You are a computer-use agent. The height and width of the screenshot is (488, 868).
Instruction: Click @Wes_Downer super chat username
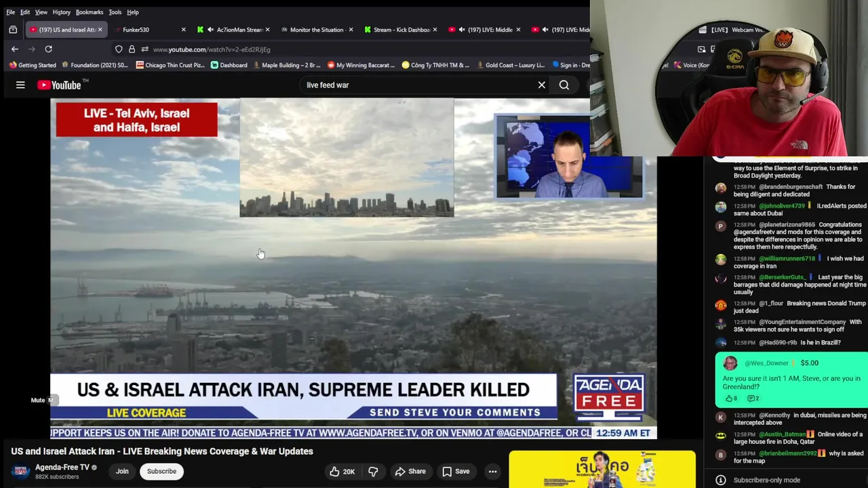click(x=767, y=363)
